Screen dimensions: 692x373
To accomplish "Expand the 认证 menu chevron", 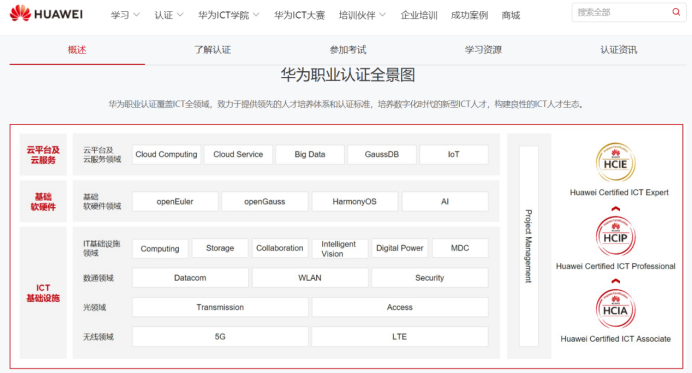I will click(180, 15).
